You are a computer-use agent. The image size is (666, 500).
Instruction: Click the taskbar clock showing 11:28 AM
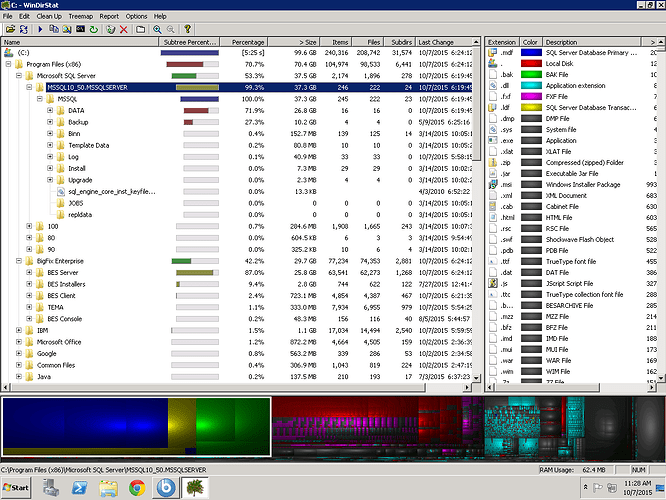coord(637,488)
